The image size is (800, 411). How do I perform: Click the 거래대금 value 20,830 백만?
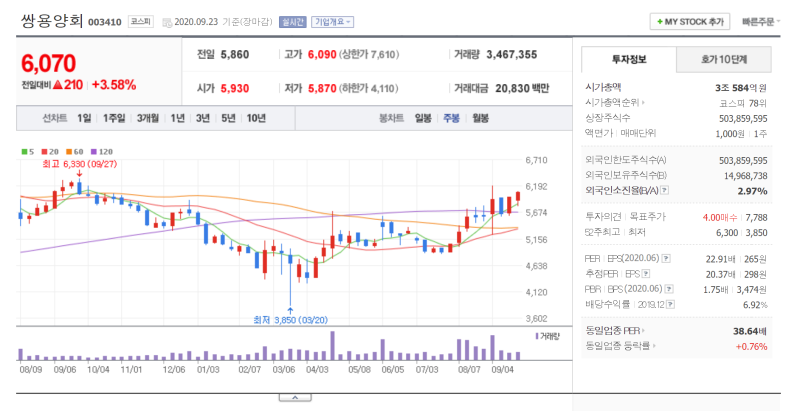tap(522, 89)
